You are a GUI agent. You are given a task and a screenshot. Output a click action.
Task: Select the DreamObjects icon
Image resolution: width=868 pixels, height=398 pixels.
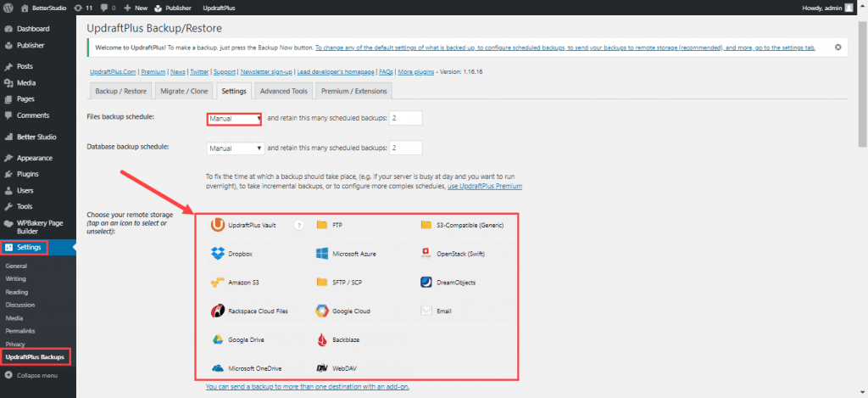click(426, 282)
